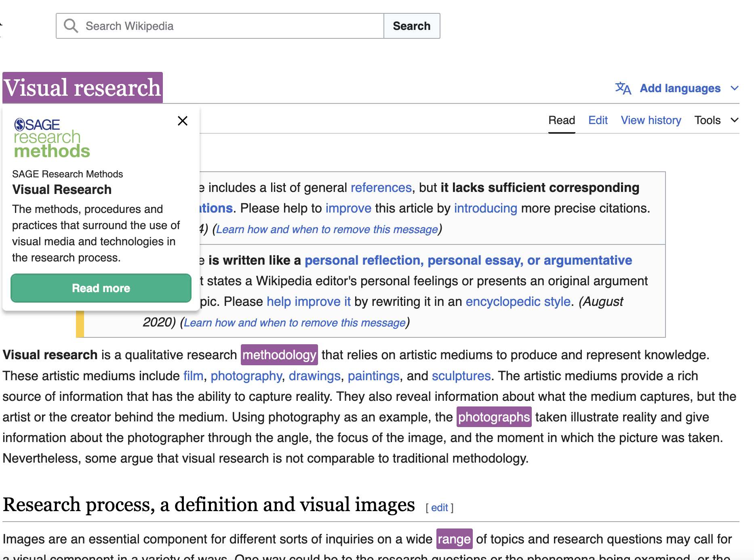Open personal reflection, personal essay link
754x560 pixels.
click(x=468, y=260)
